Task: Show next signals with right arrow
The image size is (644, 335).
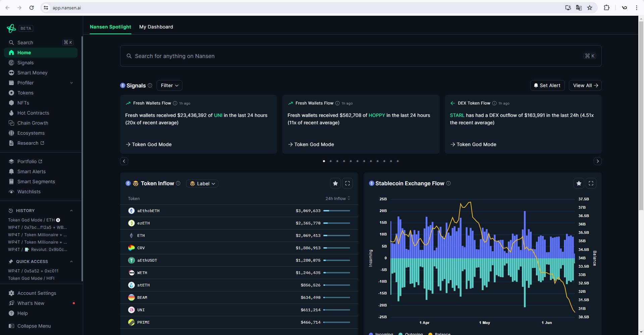Action: (x=597, y=161)
